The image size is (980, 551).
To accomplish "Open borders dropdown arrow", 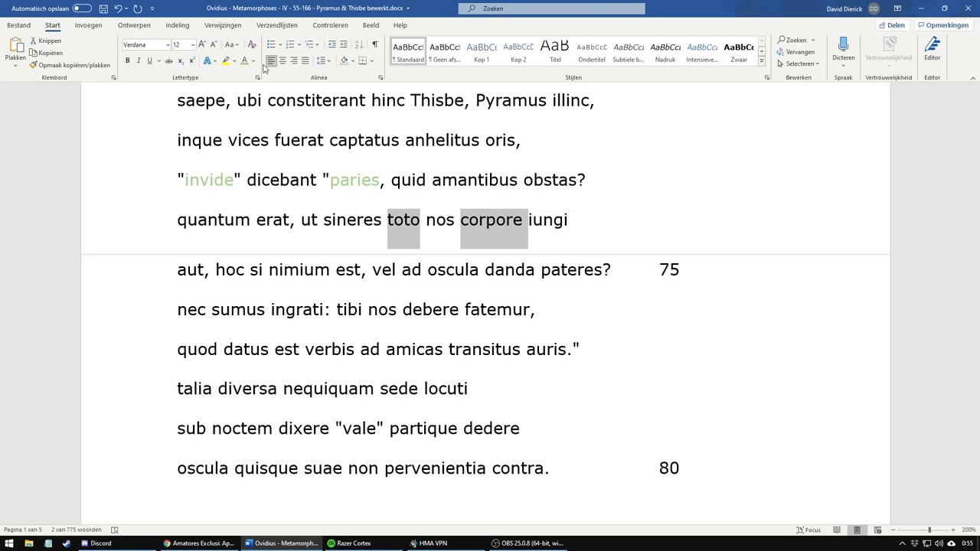I will coord(372,60).
